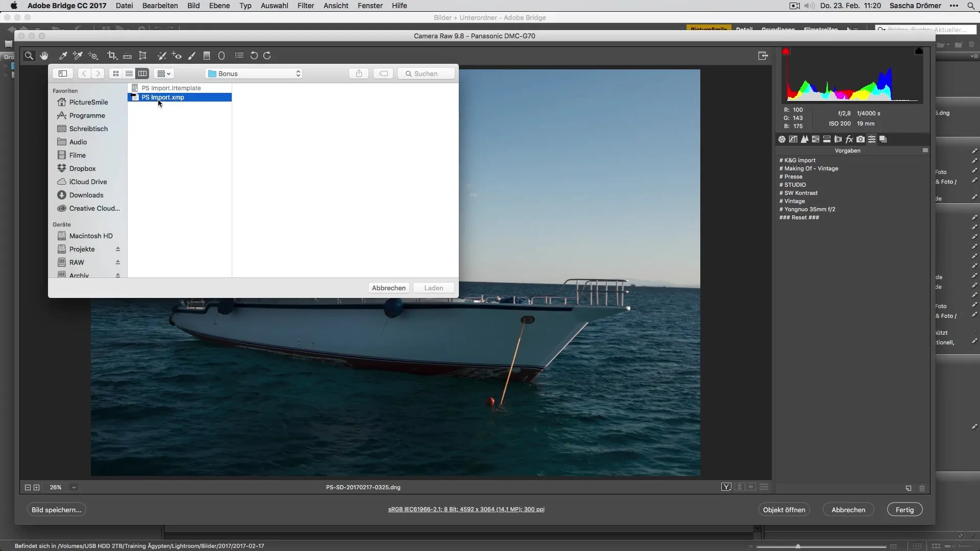Open the Tone Curve panel tab
Image resolution: width=980 pixels, height=551 pixels.
793,139
